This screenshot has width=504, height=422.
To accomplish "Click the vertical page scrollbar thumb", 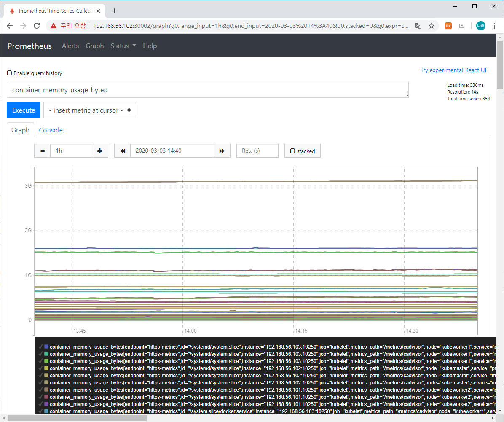I will (500, 65).
